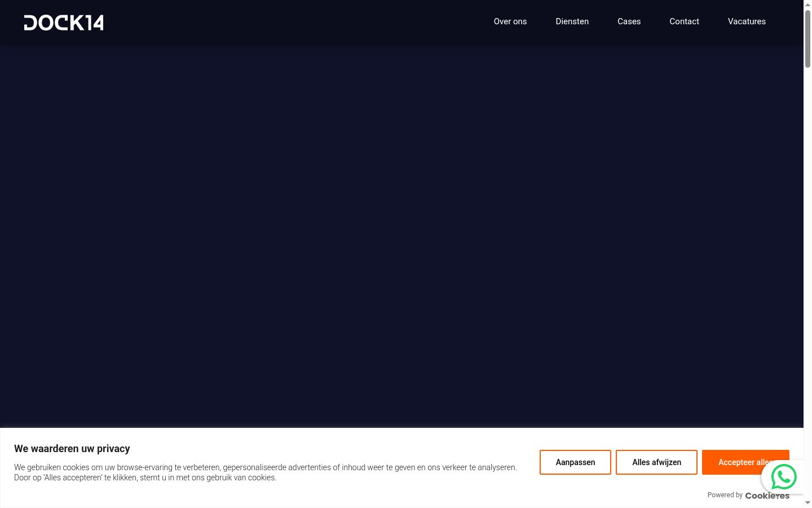The image size is (812, 508).
Task: Choose Aanpassen in the cookie banner
Action: point(575,462)
